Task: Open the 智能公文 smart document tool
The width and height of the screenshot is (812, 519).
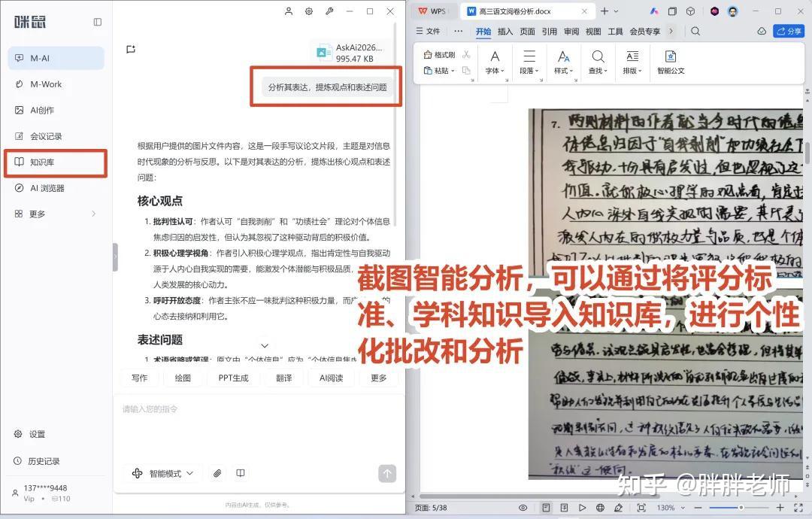Action: tap(671, 62)
